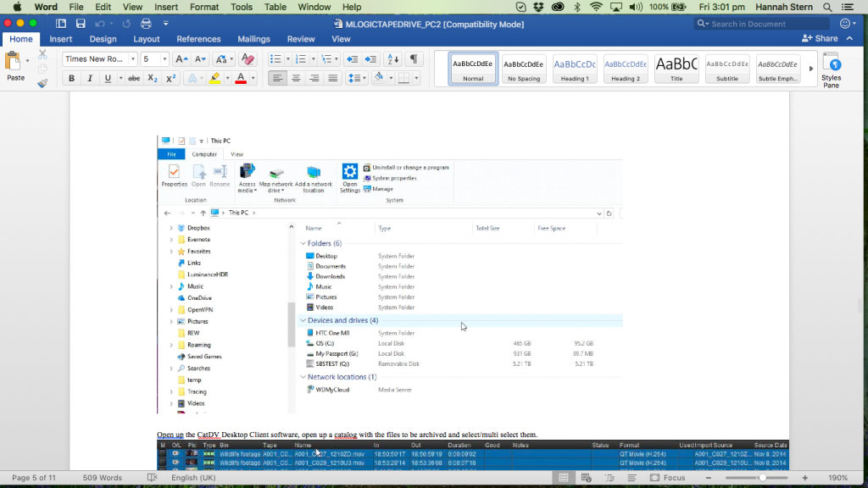
Task: Click the Paste clipboard icon
Action: pos(13,61)
